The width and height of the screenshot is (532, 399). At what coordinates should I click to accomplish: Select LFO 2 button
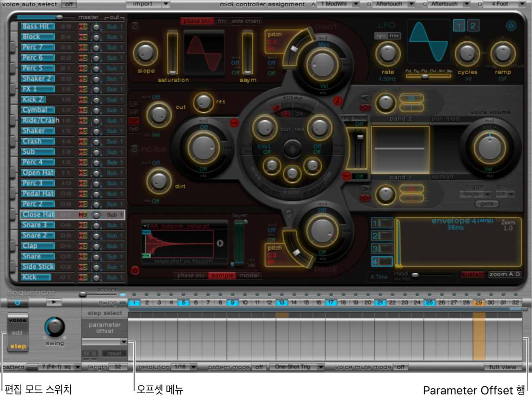(473, 26)
